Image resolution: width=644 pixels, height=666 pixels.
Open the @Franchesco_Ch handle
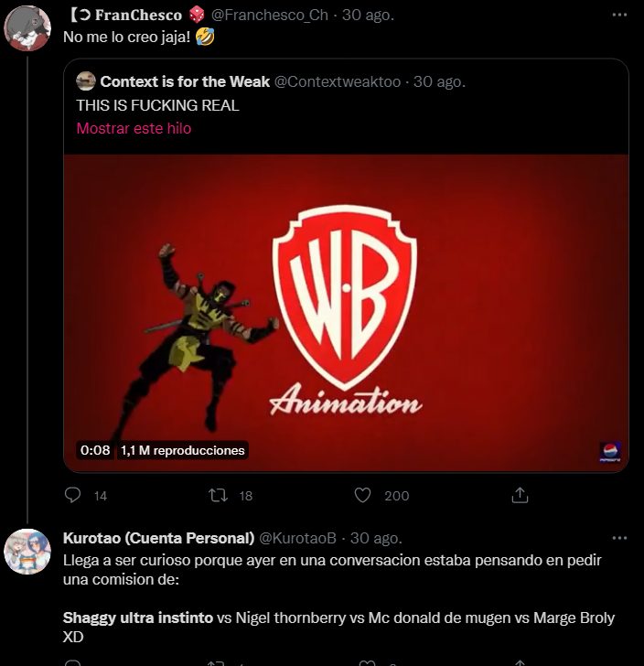270,16
